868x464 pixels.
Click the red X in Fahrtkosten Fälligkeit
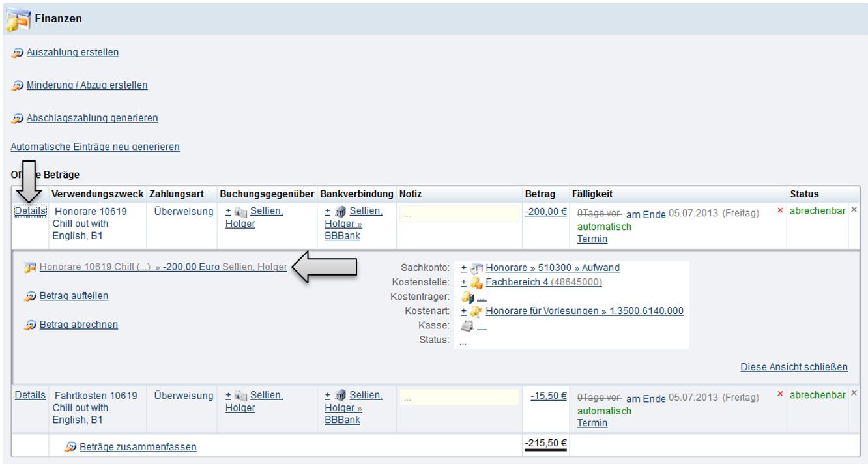780,395
